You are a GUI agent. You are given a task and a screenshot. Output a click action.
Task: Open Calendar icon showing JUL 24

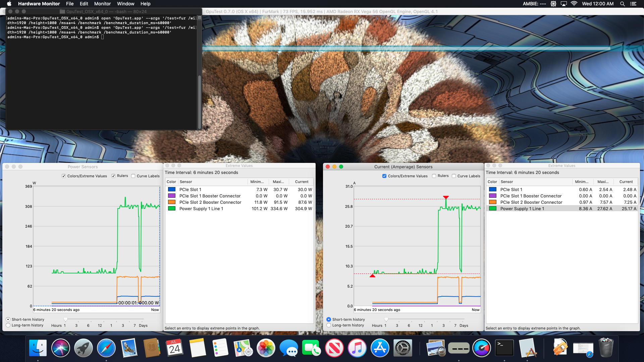(175, 348)
